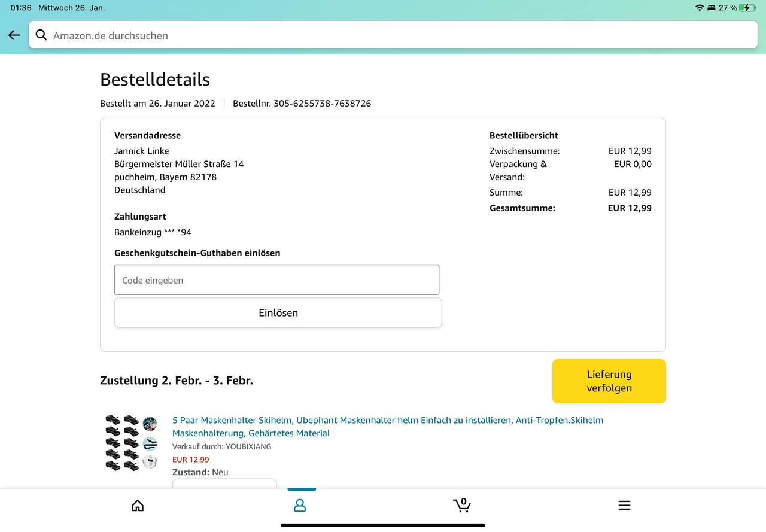Focus the Amazon.de durchsuchen search field

(395, 35)
